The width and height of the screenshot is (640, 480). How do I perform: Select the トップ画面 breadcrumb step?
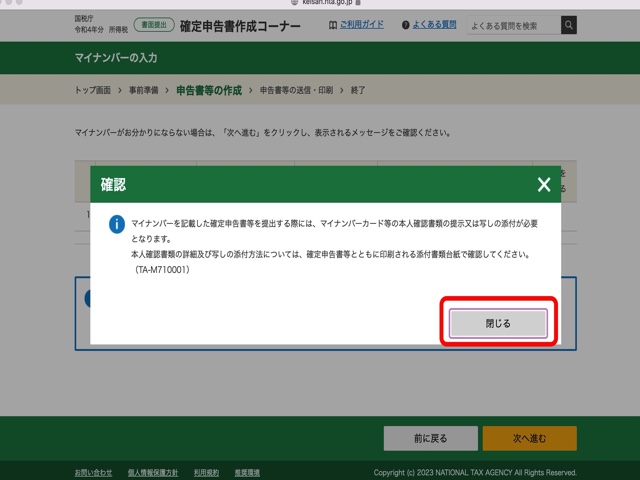tap(95, 91)
